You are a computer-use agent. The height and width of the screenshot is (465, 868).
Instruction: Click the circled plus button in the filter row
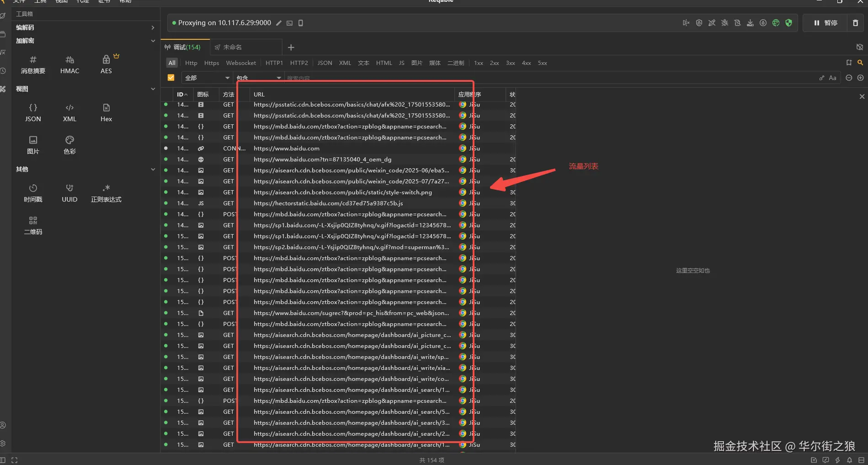tap(860, 78)
